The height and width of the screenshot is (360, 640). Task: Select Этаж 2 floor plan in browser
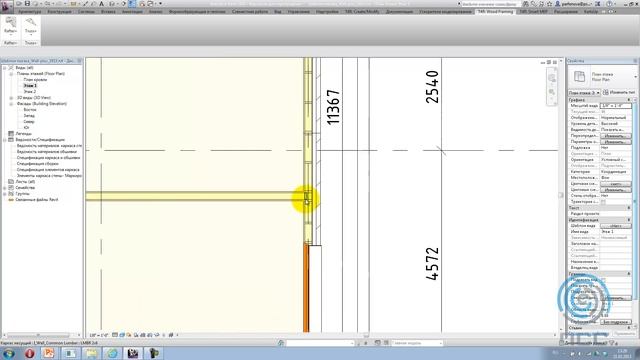coord(30,92)
